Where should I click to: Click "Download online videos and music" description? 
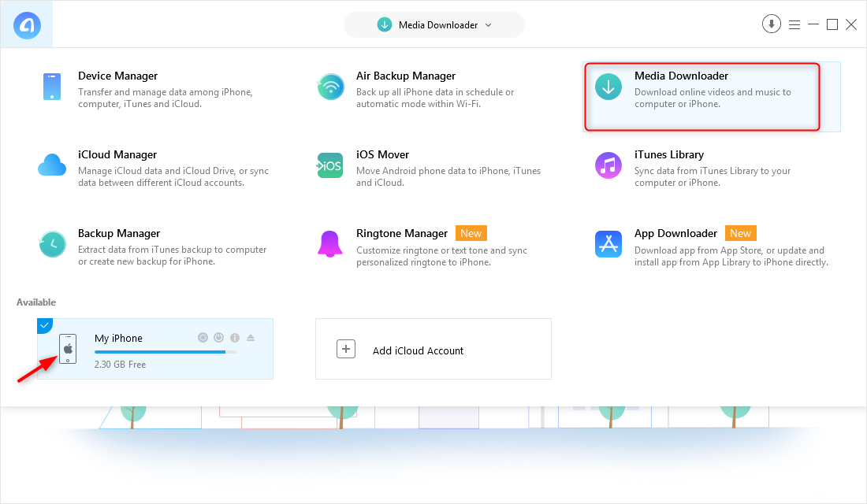713,98
